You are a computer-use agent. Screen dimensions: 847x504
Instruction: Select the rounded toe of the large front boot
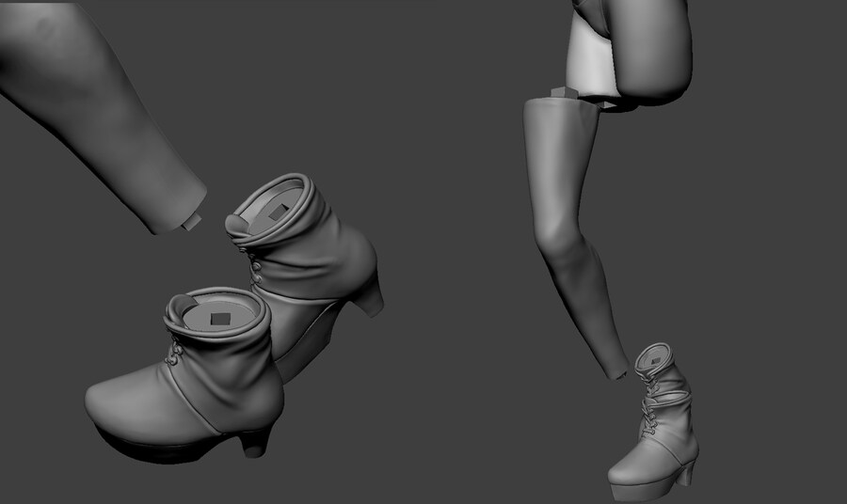tap(118, 398)
